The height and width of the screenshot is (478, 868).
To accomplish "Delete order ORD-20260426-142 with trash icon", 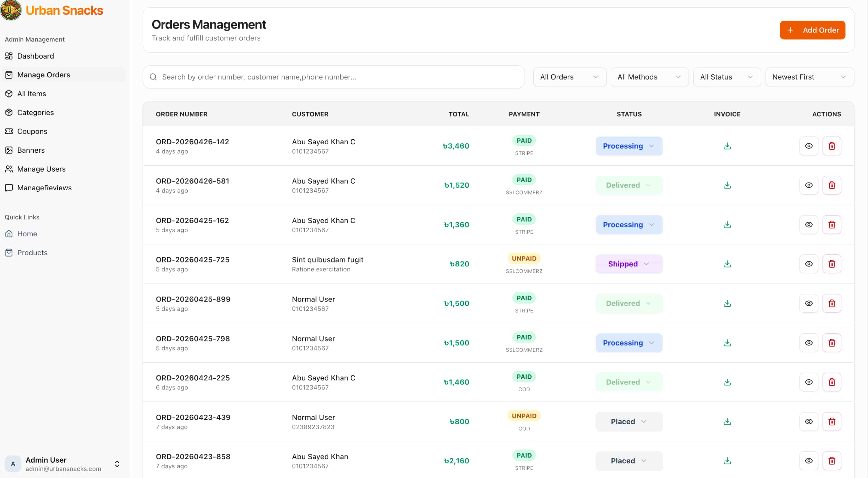I will pos(832,146).
